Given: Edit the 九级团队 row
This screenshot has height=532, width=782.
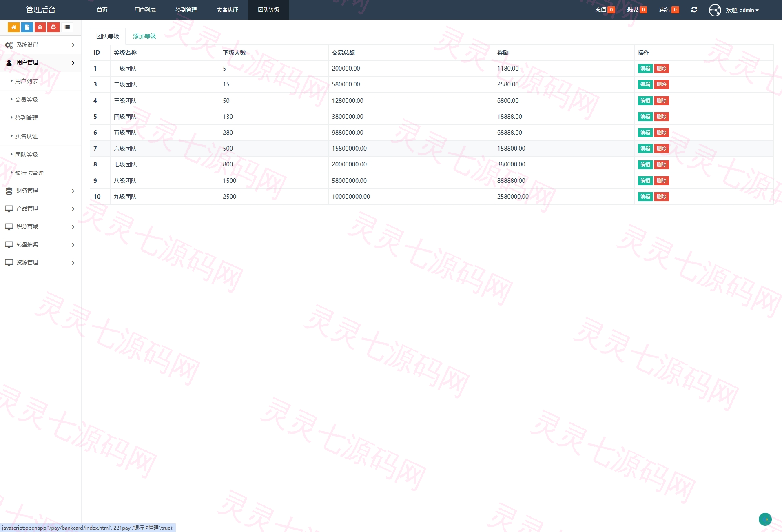Looking at the screenshot, I should [x=645, y=197].
